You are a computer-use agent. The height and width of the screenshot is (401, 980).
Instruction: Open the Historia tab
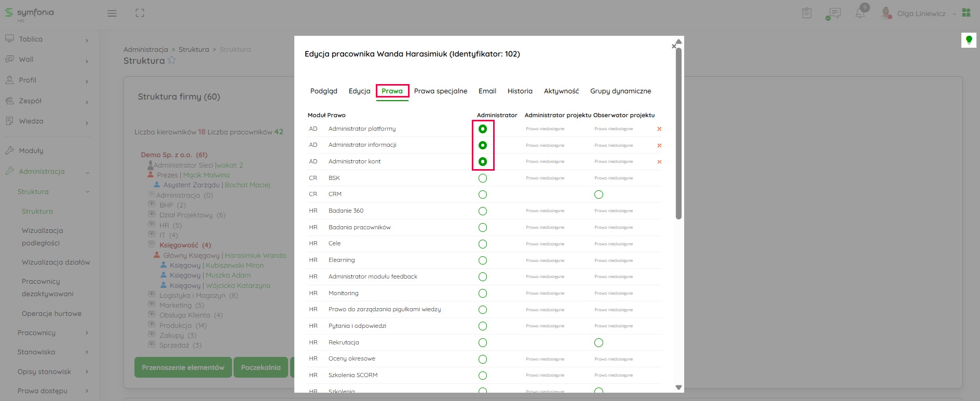pyautogui.click(x=520, y=91)
